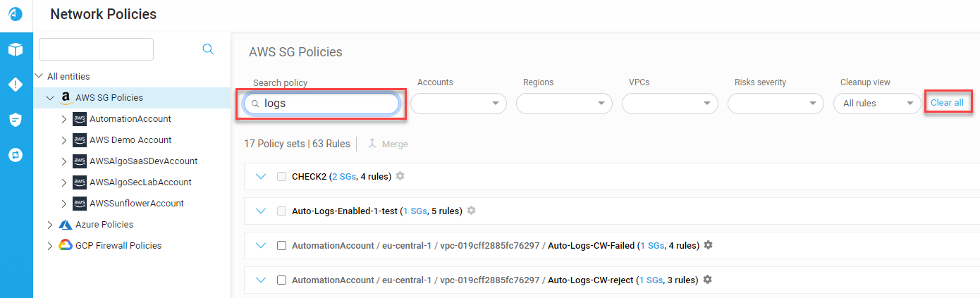The width and height of the screenshot is (980, 298).
Task: Open the 2 SGs link in CHECK2
Action: [x=344, y=177]
